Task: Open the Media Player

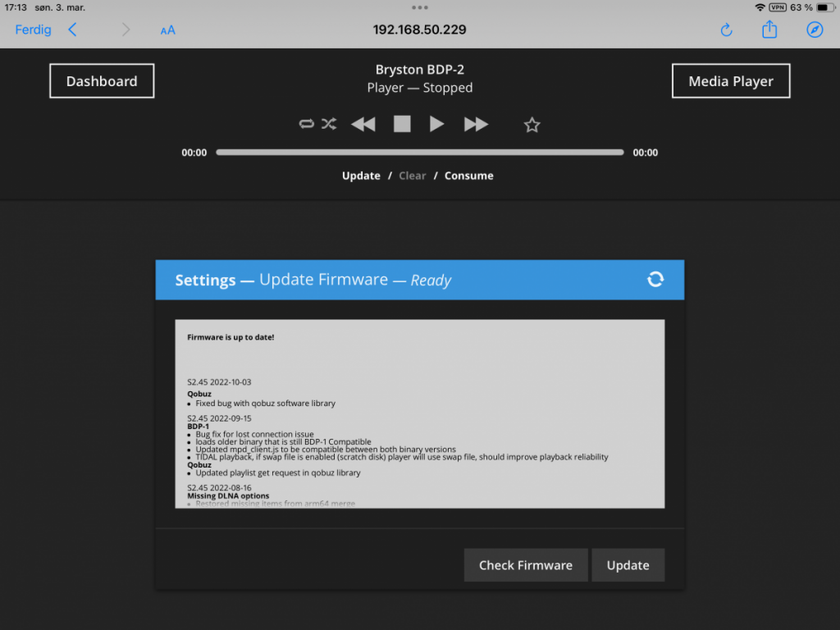Action: coord(731,81)
